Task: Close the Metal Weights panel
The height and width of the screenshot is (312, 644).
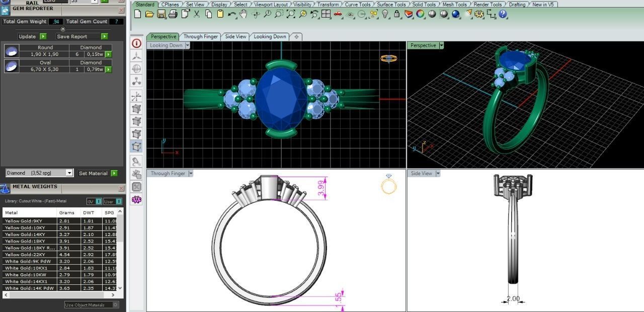Action: pyautogui.click(x=121, y=188)
